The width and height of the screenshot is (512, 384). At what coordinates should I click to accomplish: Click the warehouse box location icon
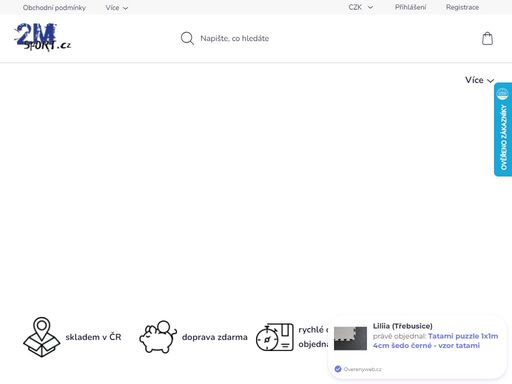pos(42,337)
